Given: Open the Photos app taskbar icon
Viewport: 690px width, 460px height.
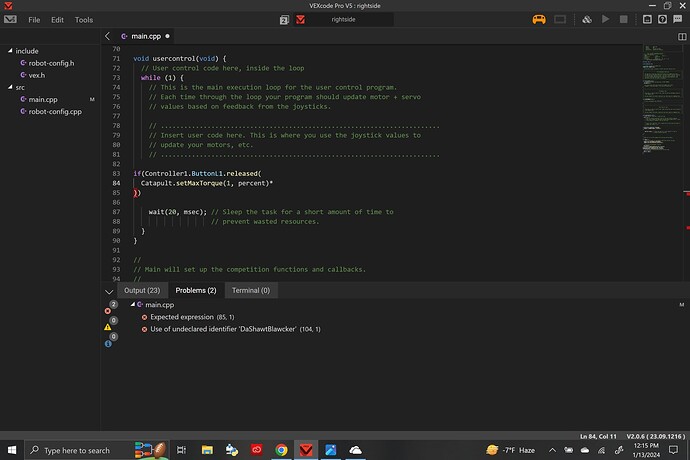Looking at the screenshot, I should 330,450.
